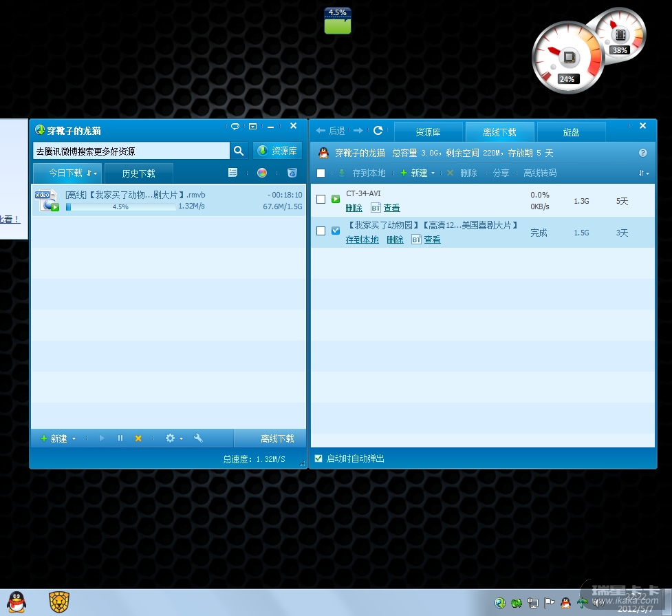Open the main menu icon in title bar
The height and width of the screenshot is (616, 672).
click(253, 126)
